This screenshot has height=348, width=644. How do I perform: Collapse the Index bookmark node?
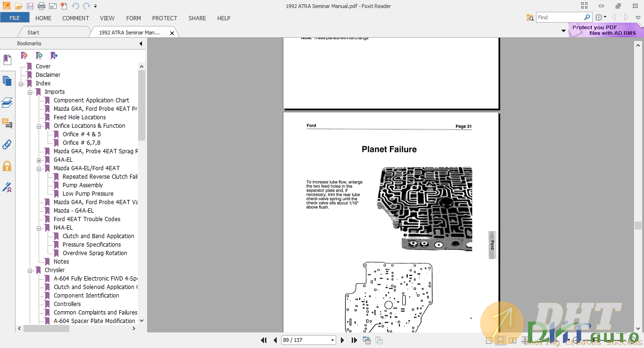click(21, 83)
